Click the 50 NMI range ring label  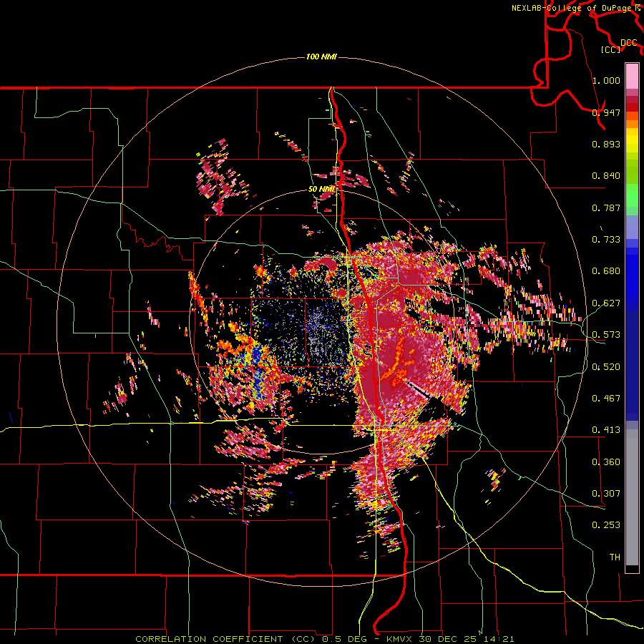click(x=321, y=190)
